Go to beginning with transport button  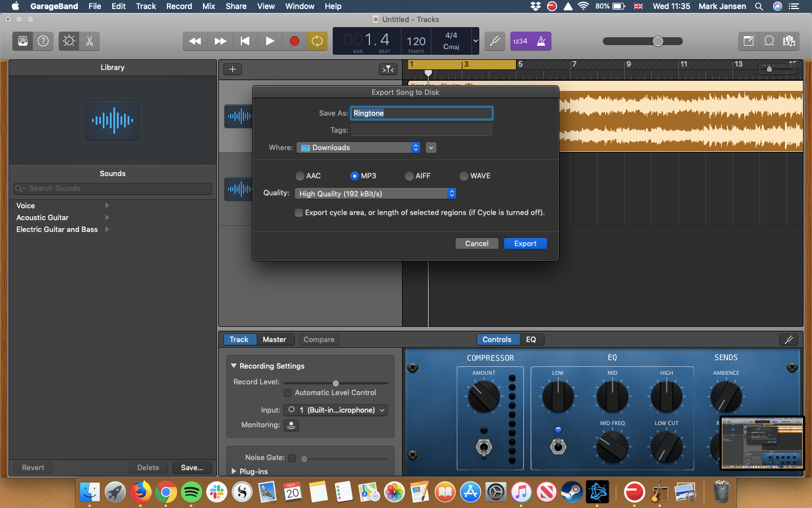point(245,41)
